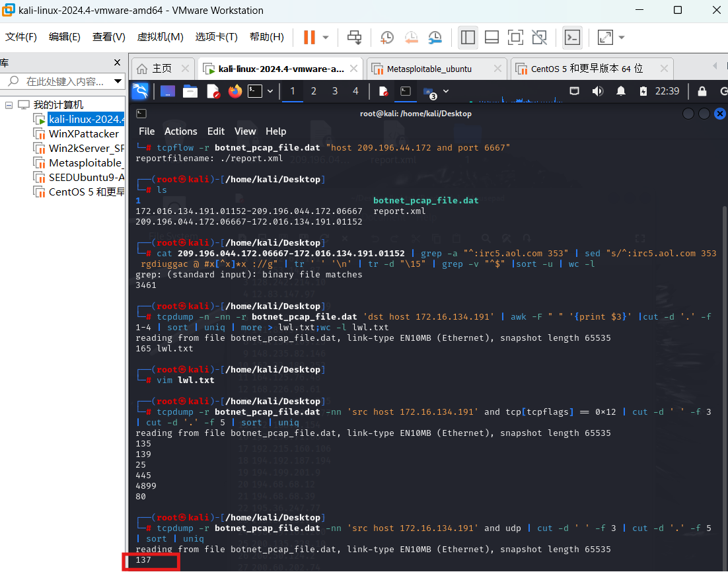Close the kali-linux-2024.4-vmware tab
728x572 pixels.
[354, 69]
